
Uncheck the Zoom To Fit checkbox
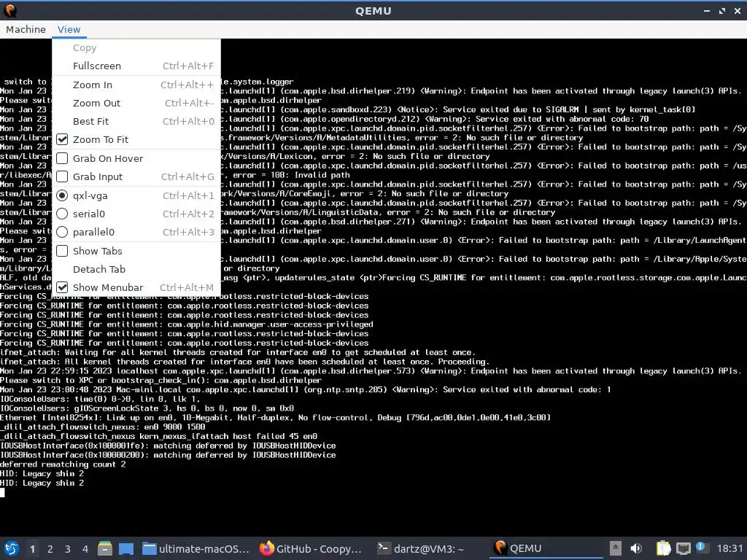tap(62, 139)
